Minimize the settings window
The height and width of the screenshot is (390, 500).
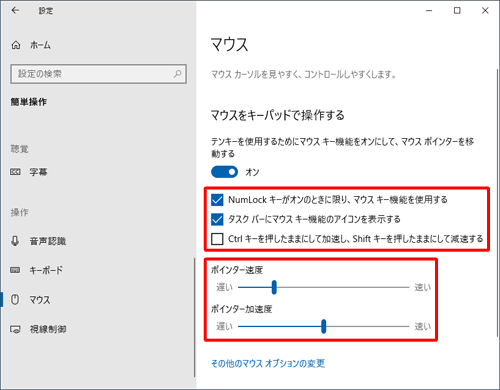click(429, 11)
